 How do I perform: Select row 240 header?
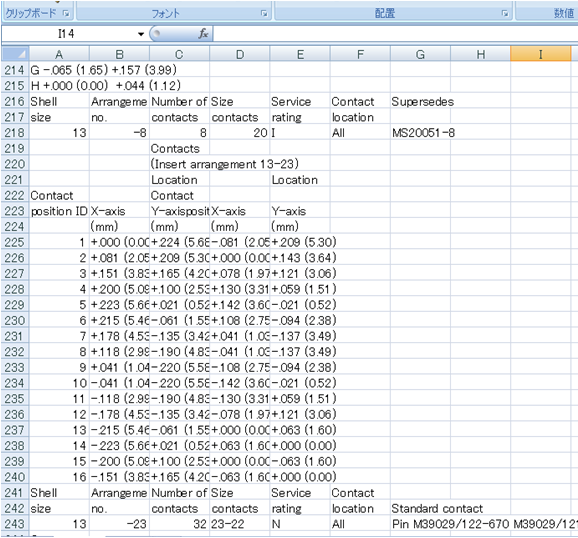(15, 477)
